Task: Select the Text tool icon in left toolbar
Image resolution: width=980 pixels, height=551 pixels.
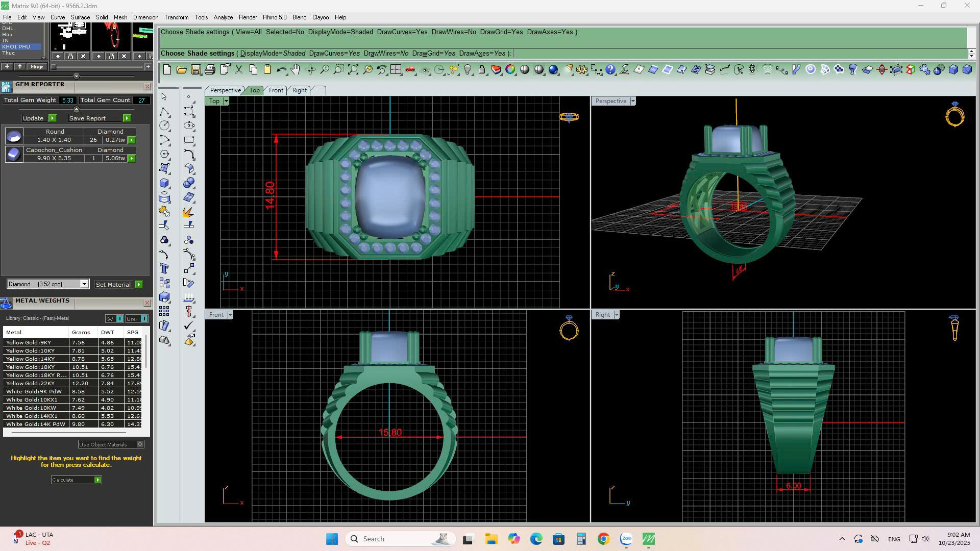Action: 164,269
